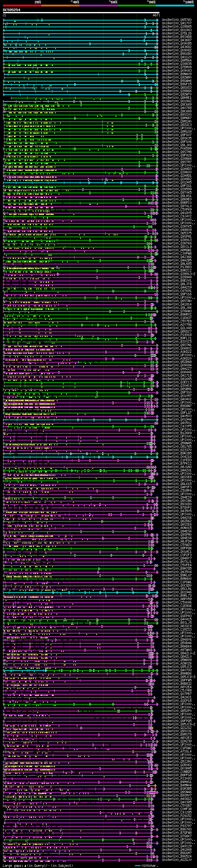
Task: Click the red 20% identity legend segment
Action: (22, 6)
